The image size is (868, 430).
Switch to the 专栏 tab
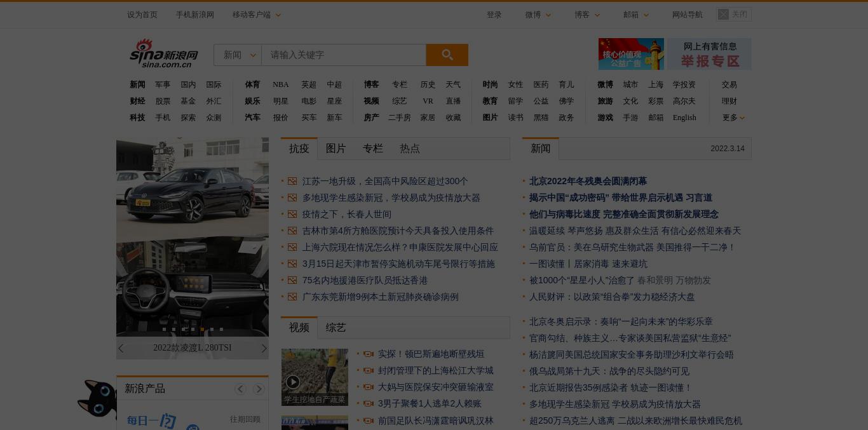click(373, 148)
